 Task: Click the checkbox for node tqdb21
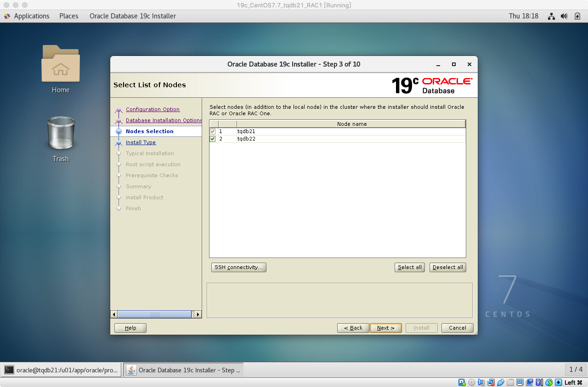pos(213,131)
